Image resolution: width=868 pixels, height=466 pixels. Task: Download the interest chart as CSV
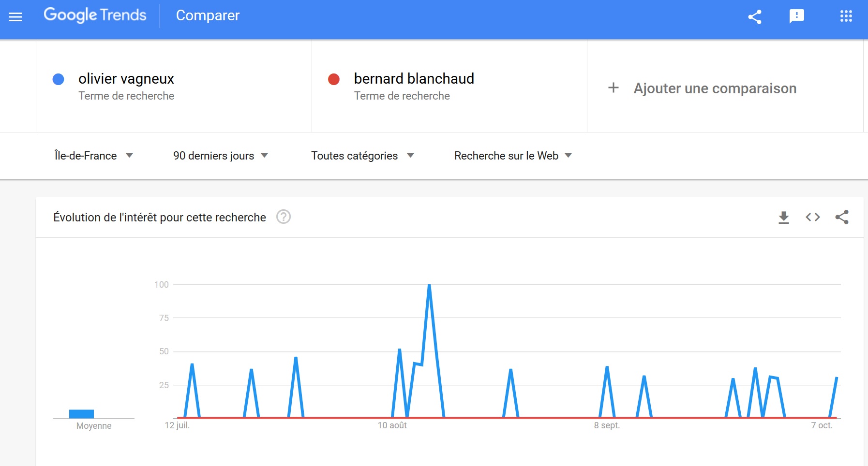(784, 218)
